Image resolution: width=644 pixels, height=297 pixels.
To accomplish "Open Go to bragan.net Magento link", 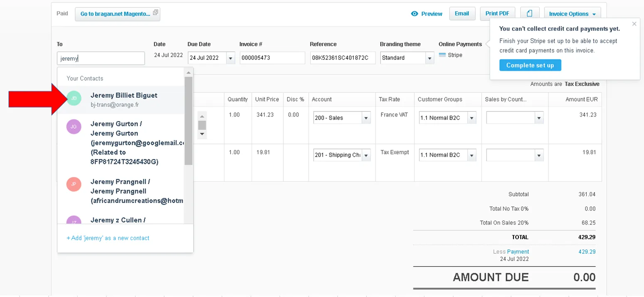I will tap(118, 14).
